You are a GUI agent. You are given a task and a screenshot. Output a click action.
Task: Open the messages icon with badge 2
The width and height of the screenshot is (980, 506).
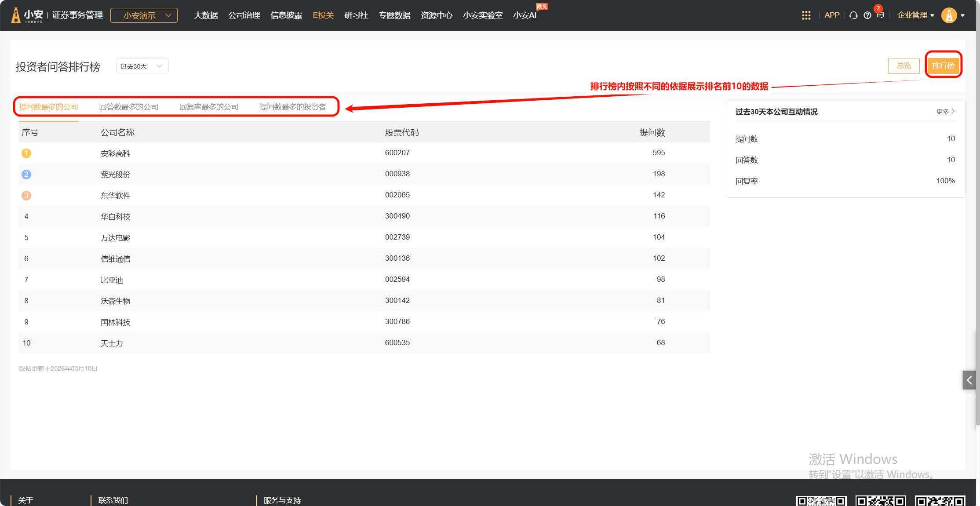[880, 15]
